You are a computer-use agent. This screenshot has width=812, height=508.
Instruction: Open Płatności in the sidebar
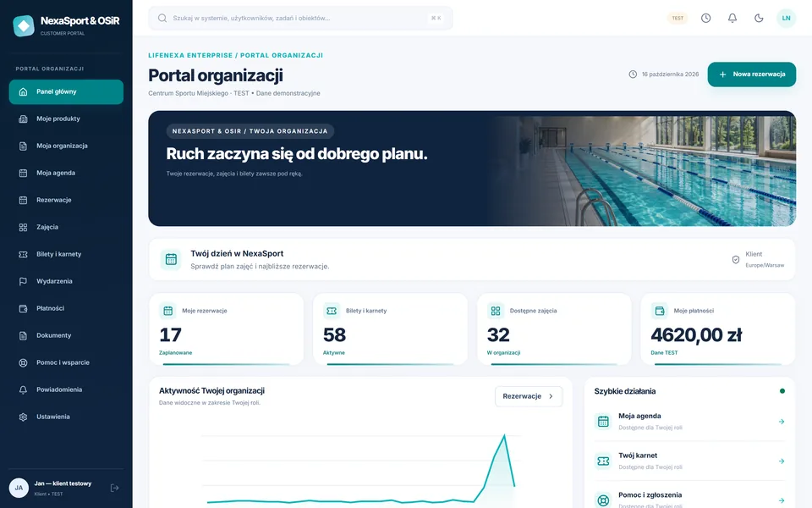pyautogui.click(x=66, y=308)
